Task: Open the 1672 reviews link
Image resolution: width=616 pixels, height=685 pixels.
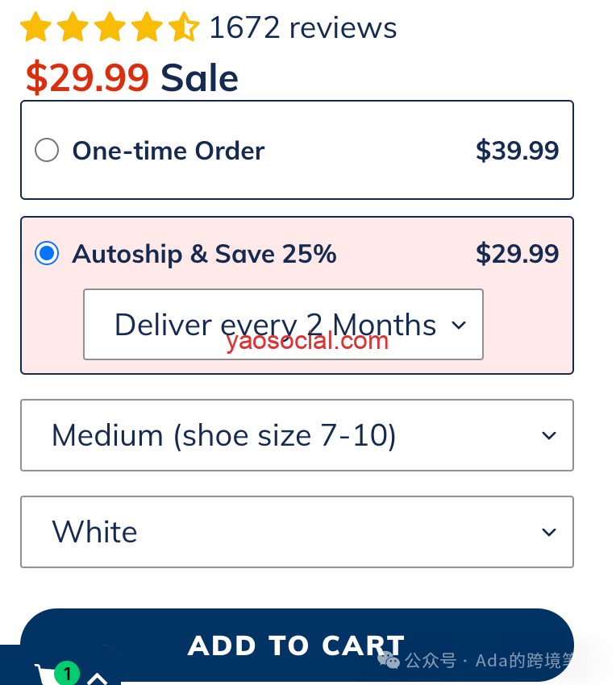Action: coord(303,27)
